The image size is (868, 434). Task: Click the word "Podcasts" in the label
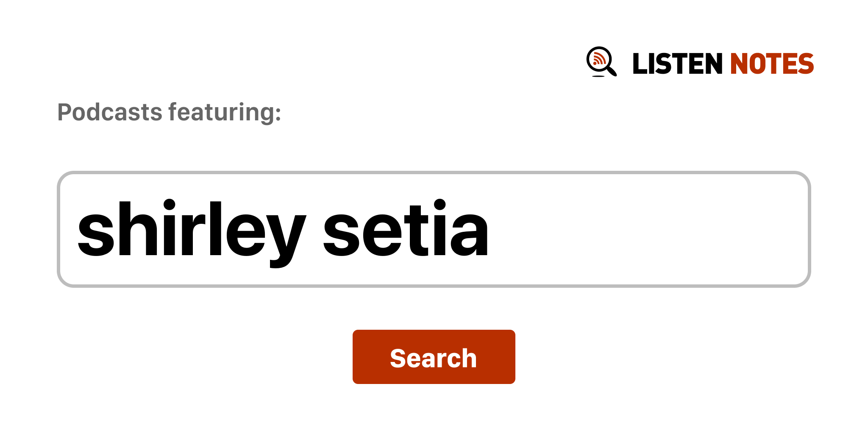point(110,112)
